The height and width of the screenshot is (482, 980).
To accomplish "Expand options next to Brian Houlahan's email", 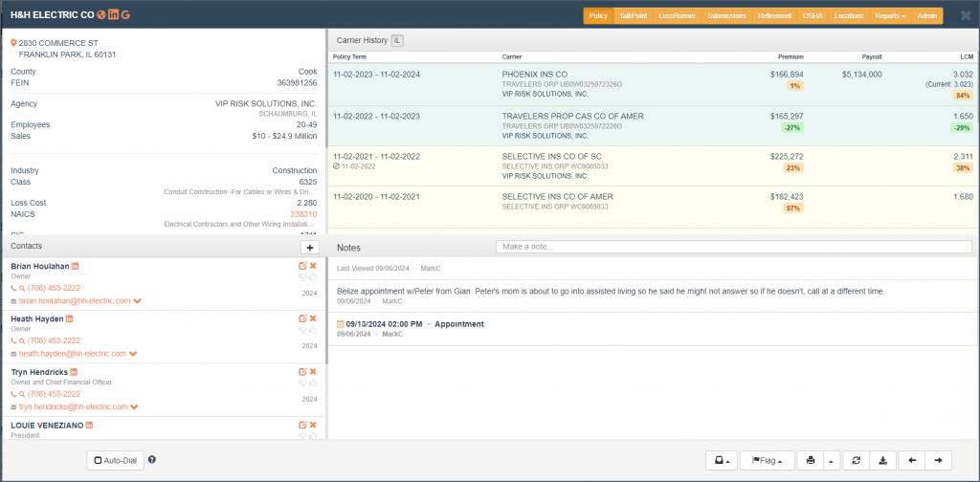I will click(137, 300).
